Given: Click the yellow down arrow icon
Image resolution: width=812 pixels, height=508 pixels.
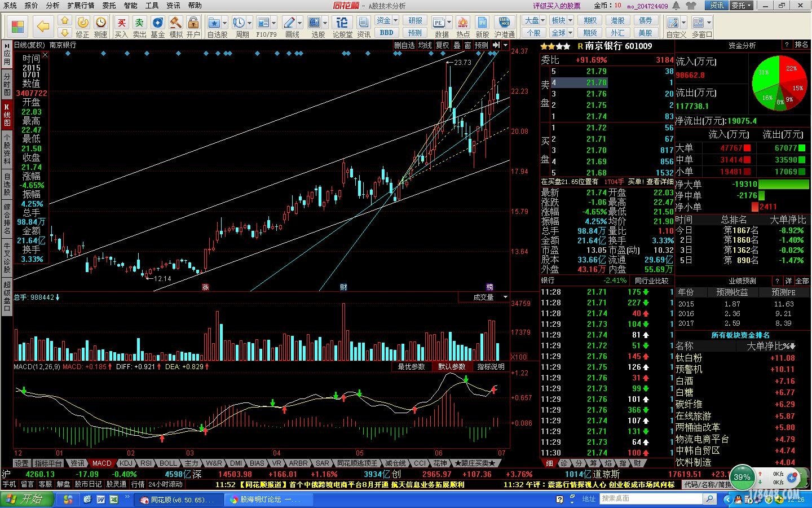Looking at the screenshot, I should (65, 33).
